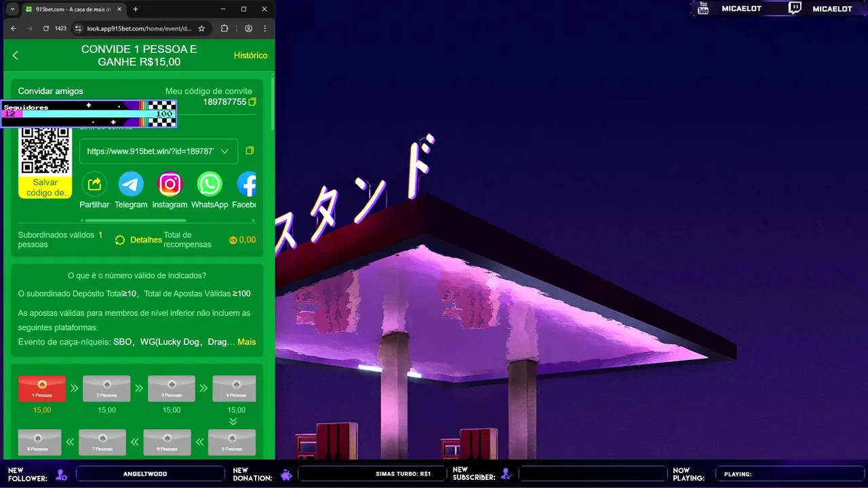
Task: Bookmark this page with the star
Action: (201, 28)
